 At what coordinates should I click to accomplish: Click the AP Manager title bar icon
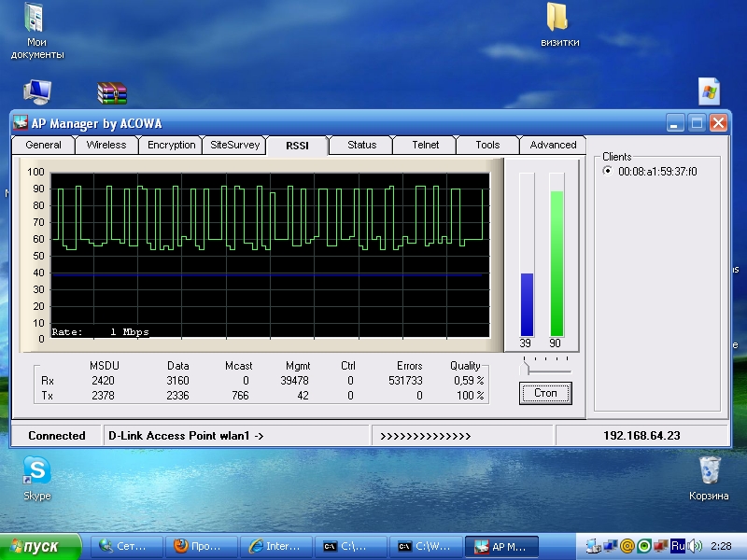click(21, 123)
